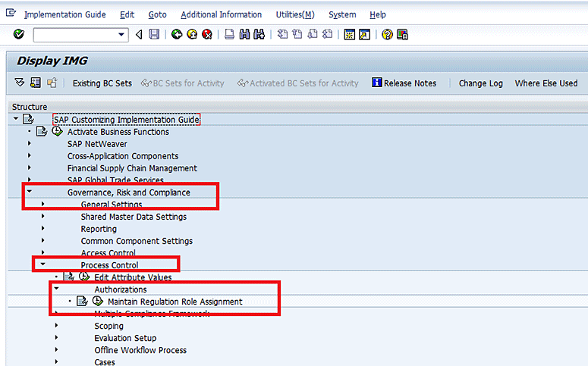Collapse the Process Control node
This screenshot has width=588, height=366.
pos(43,265)
